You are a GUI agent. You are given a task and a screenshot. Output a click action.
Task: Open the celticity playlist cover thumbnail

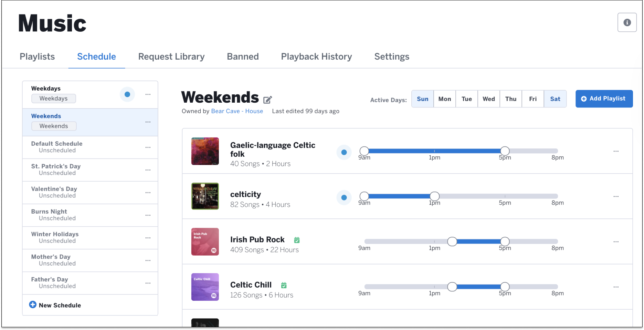[205, 196]
